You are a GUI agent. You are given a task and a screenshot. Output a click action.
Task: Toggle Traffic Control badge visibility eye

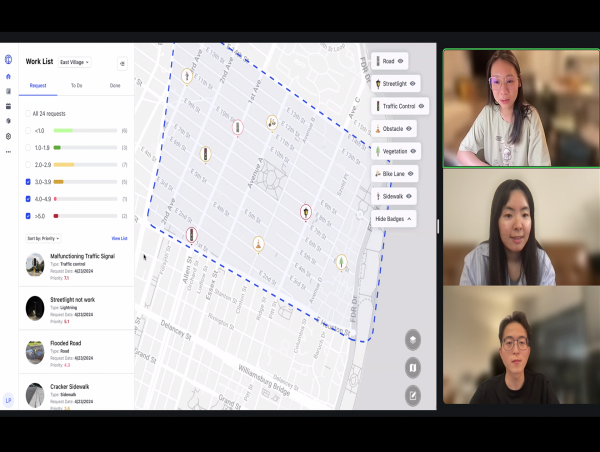coord(421,106)
